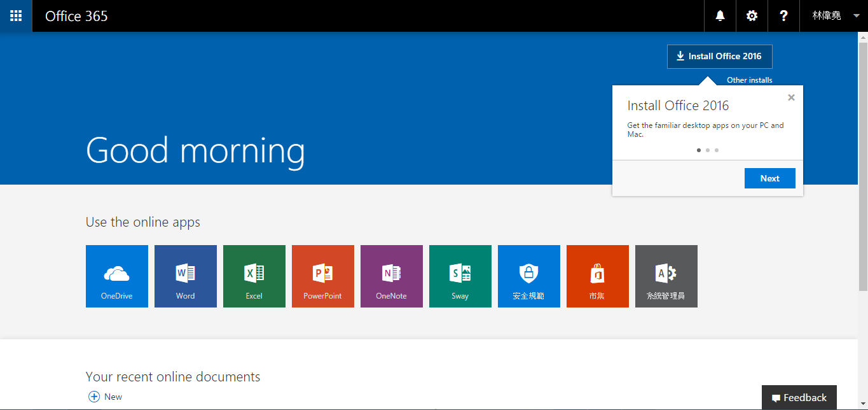Image resolution: width=868 pixels, height=410 pixels.
Task: Click Next in the install popup
Action: point(769,178)
